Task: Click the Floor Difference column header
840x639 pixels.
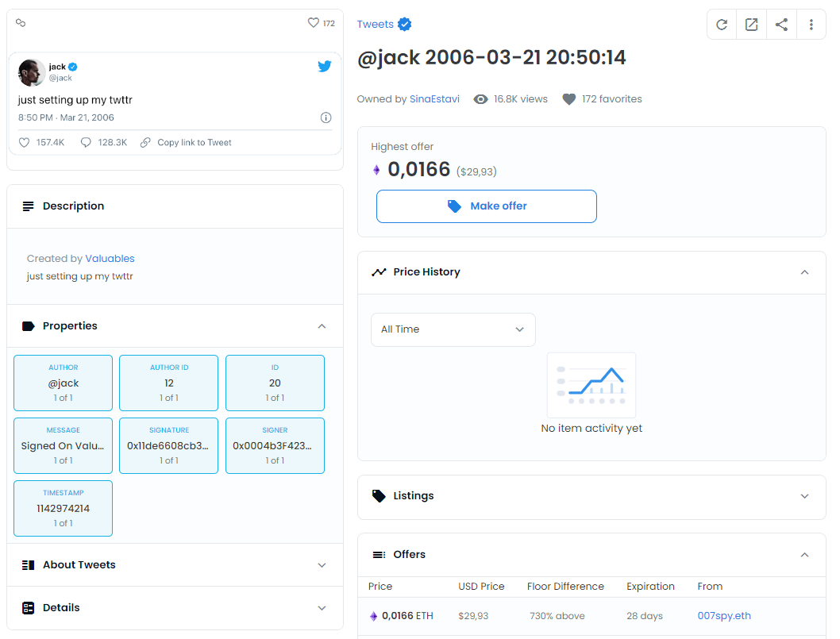Action: click(x=565, y=587)
